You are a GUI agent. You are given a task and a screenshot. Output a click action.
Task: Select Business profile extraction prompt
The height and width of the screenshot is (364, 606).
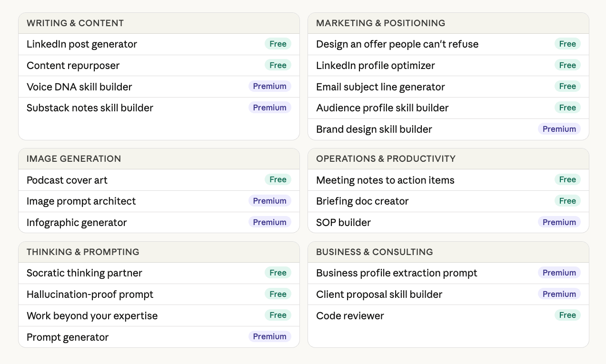pos(448,273)
